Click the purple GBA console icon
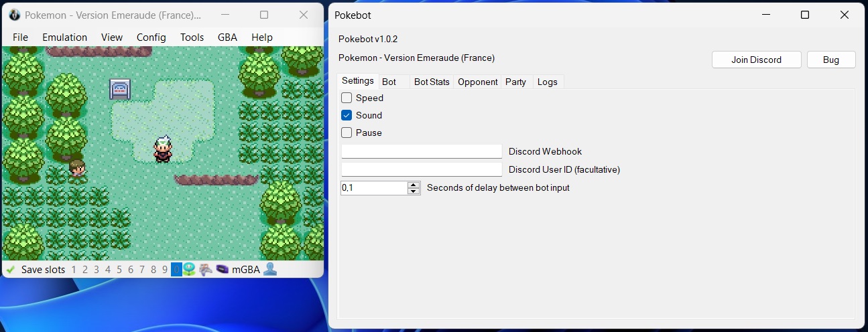This screenshot has height=332, width=868. (223, 270)
